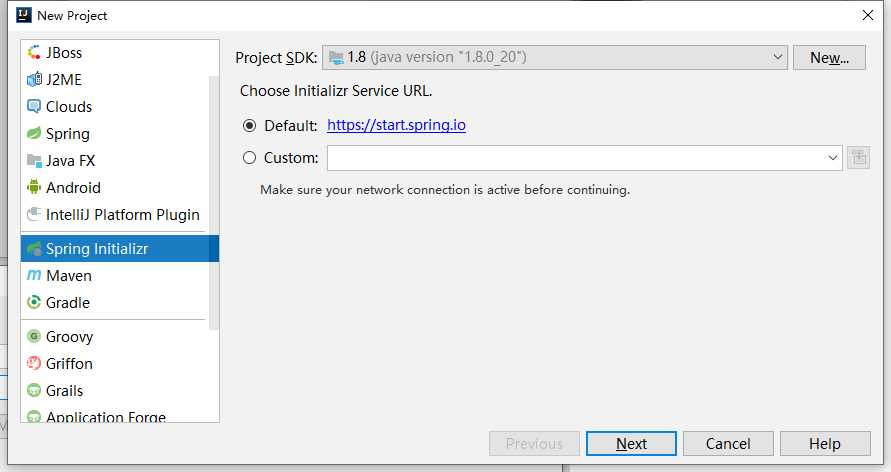The height and width of the screenshot is (472, 891).
Task: Expand the Project SDK dropdown
Action: coord(777,57)
